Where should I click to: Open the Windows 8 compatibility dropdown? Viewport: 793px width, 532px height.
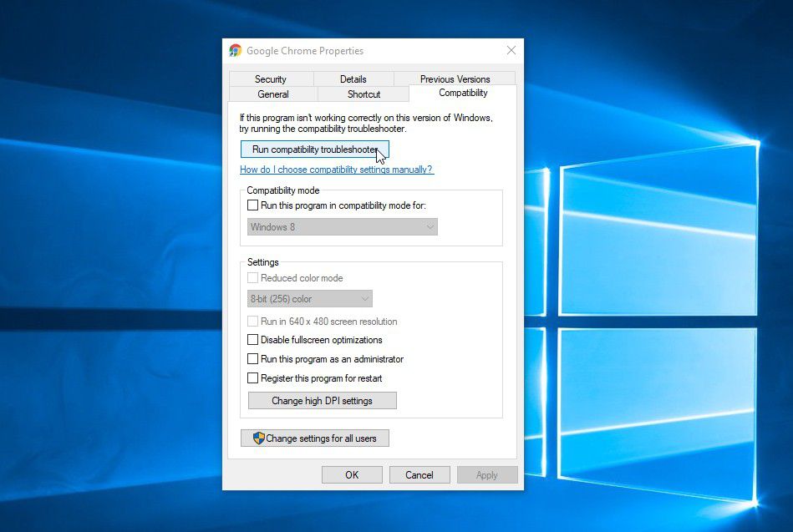click(x=343, y=226)
